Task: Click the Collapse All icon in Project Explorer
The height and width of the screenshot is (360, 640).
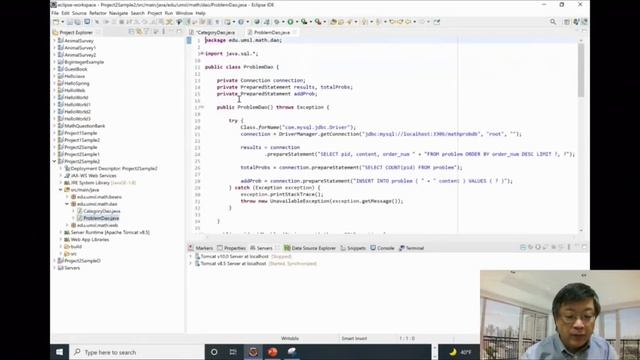Action: tap(131, 32)
